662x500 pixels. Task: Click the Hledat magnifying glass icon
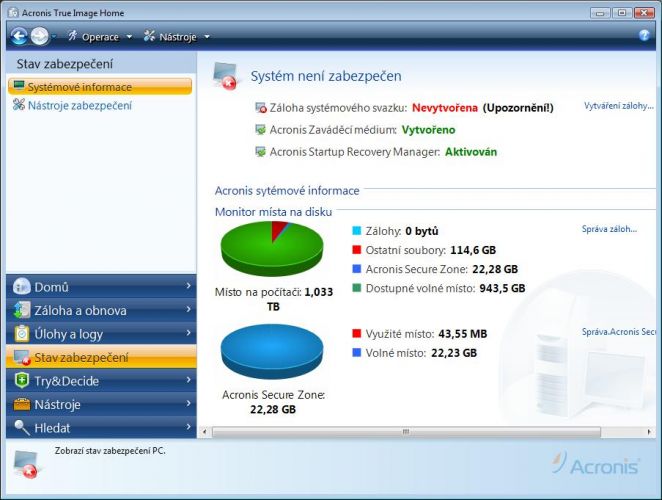click(22, 428)
